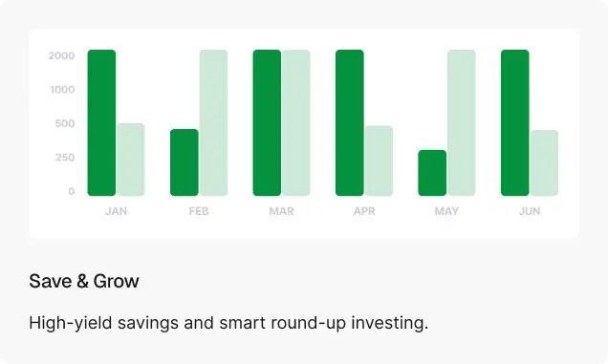Screen dimensions: 608x364
Task: Click the 500 y-axis label
Action: (x=65, y=123)
